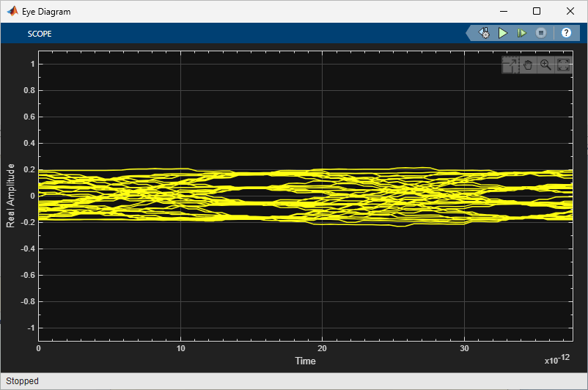Click the x-axis tick label 20
This screenshot has height=390, width=588.
(x=322, y=348)
